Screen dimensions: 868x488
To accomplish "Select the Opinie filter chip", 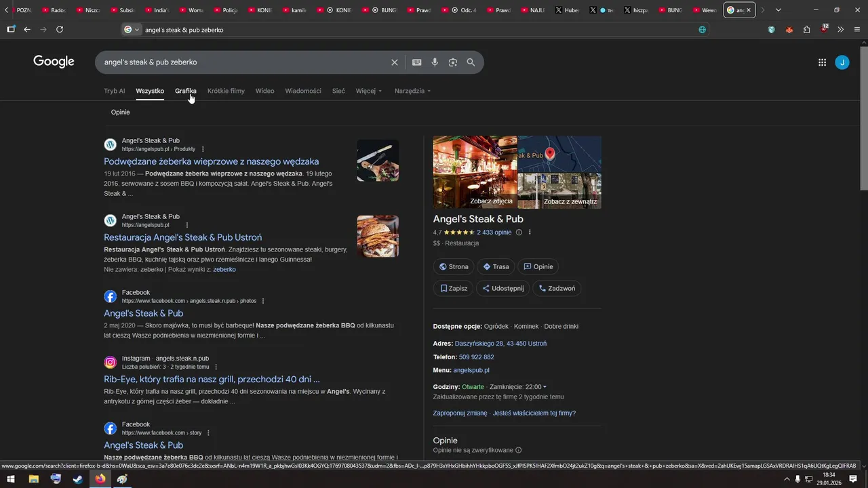I will pos(120,113).
